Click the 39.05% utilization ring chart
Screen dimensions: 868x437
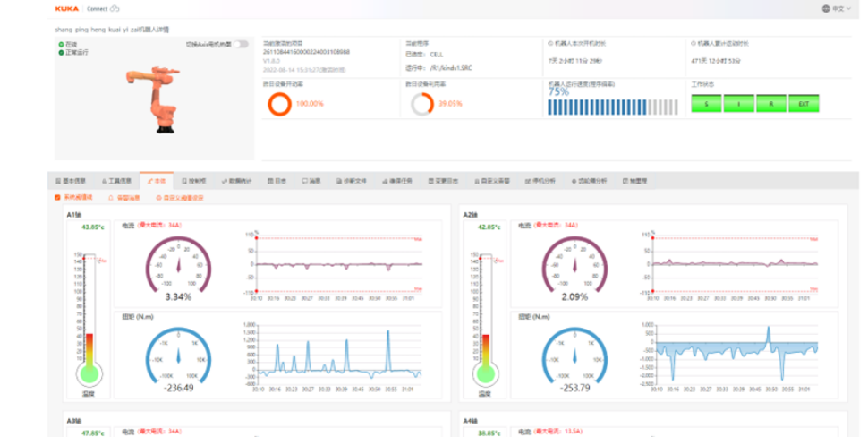[422, 104]
